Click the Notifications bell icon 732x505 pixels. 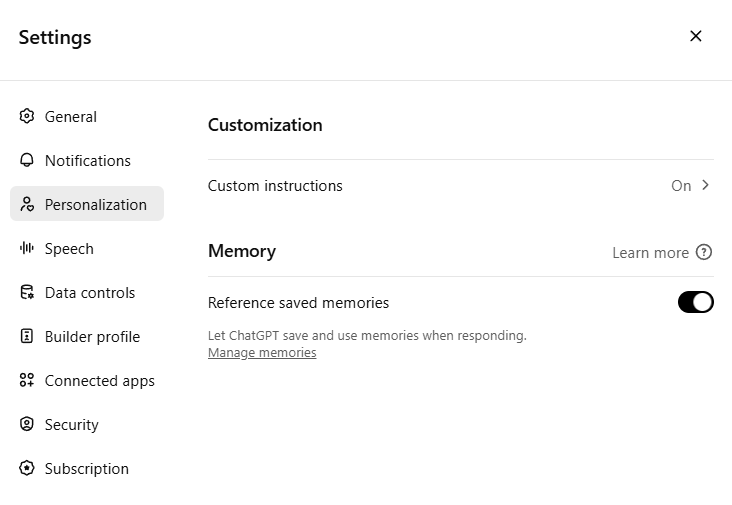click(x=27, y=160)
